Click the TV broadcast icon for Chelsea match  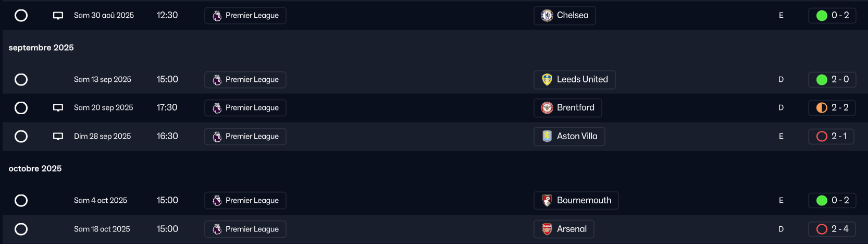click(58, 16)
